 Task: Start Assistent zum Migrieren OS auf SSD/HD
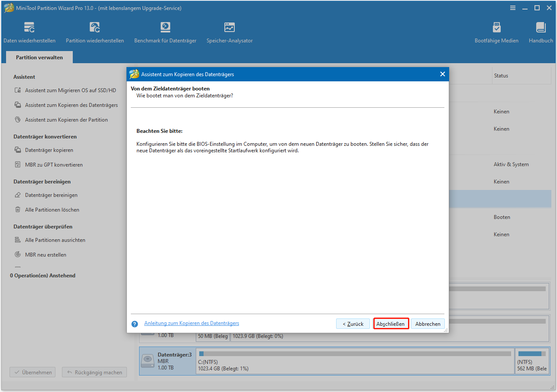(71, 90)
